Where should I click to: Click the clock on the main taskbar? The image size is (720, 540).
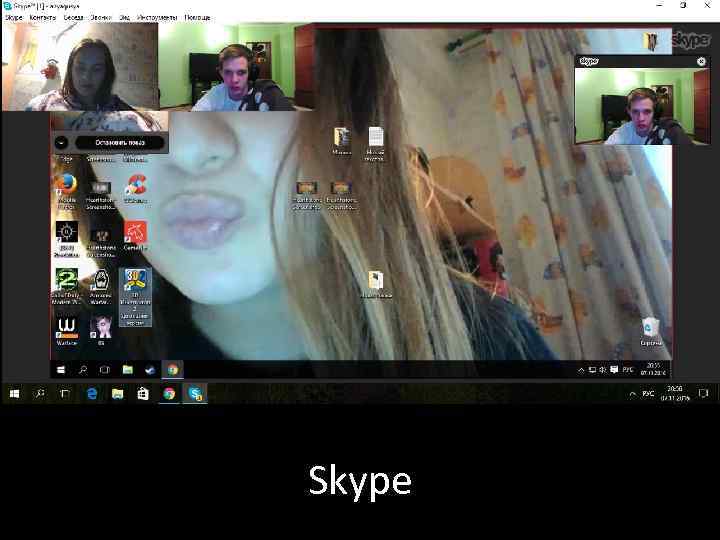[675, 394]
